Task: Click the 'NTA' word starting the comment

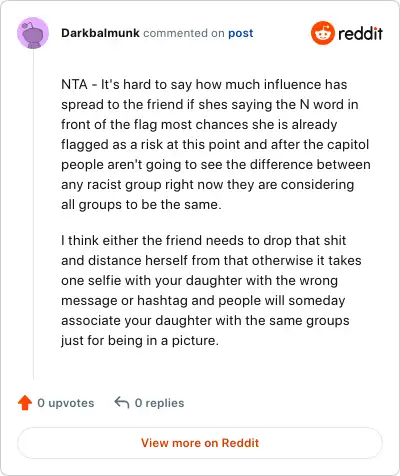Action: (x=74, y=84)
